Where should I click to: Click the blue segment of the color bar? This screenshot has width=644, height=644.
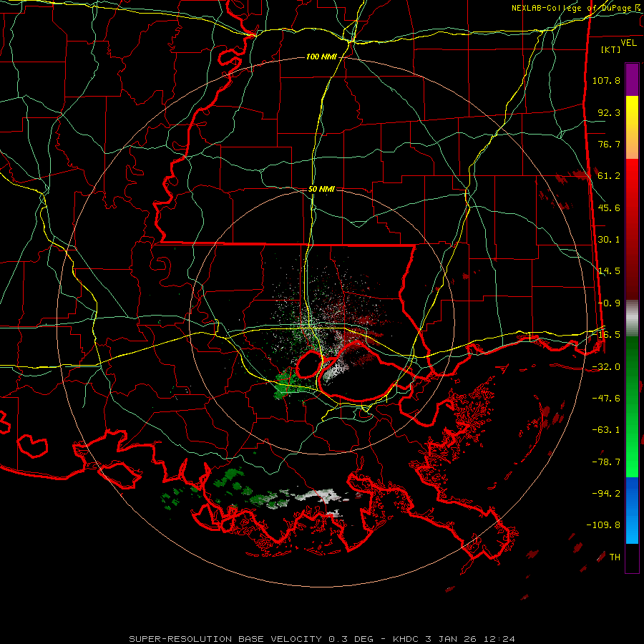(x=632, y=510)
